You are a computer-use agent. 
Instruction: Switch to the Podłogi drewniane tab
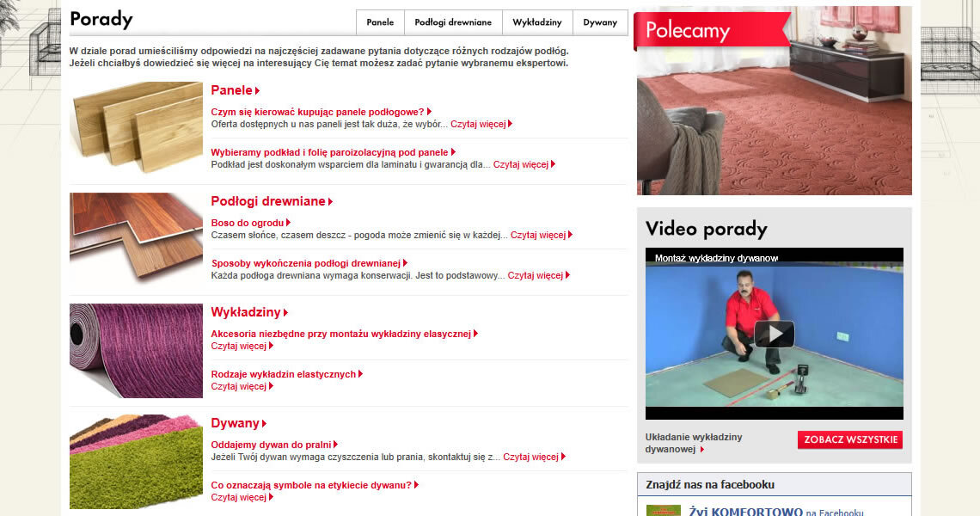(x=453, y=22)
